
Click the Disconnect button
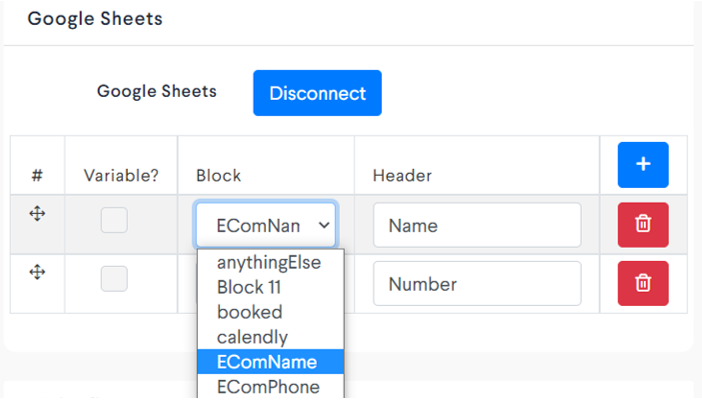point(317,93)
